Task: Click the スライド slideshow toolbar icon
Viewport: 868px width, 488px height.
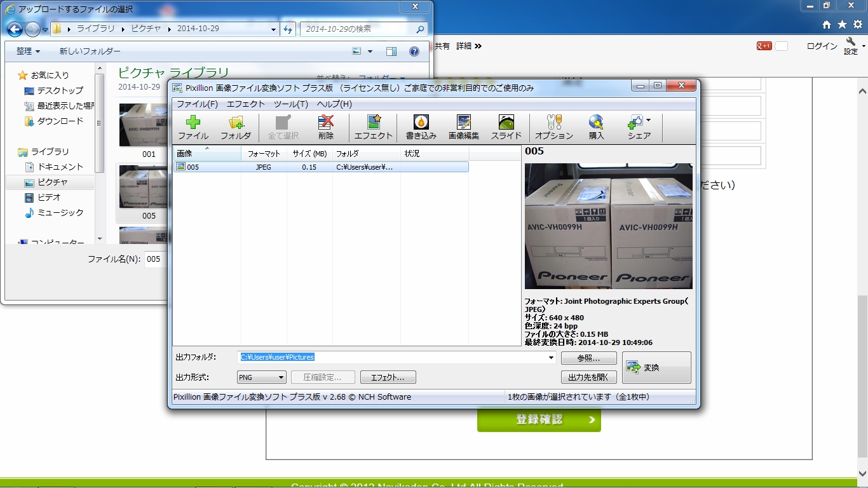Action: pyautogui.click(x=506, y=128)
